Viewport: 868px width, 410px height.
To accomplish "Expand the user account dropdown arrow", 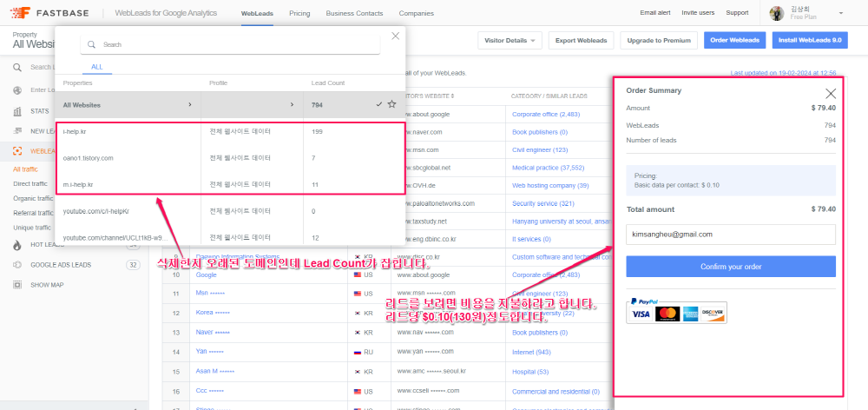I will [840, 13].
